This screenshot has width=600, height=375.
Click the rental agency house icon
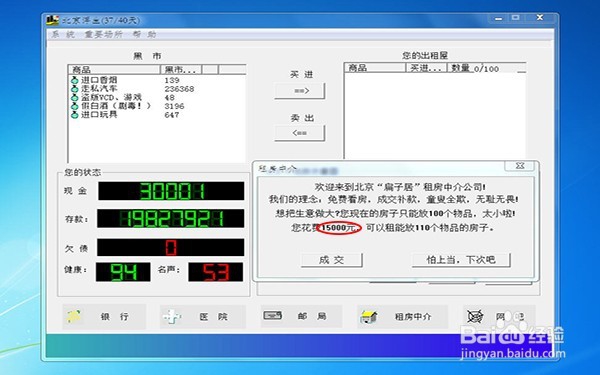click(x=369, y=317)
